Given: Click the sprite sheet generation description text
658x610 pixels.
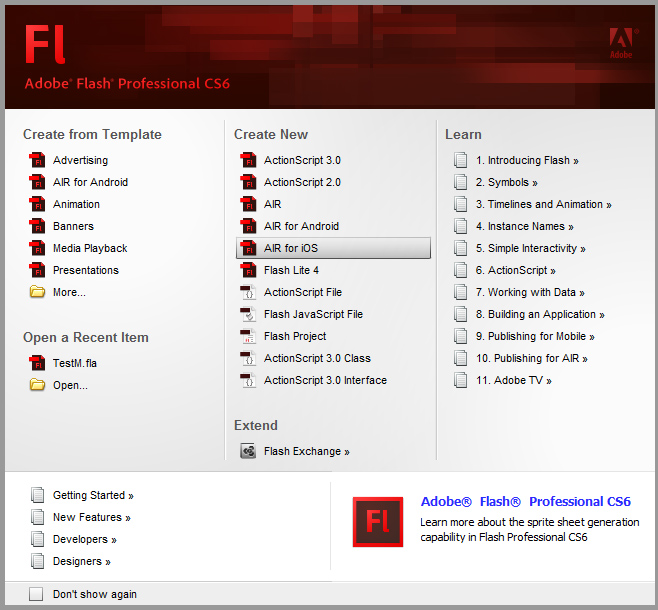Looking at the screenshot, I should [x=530, y=529].
